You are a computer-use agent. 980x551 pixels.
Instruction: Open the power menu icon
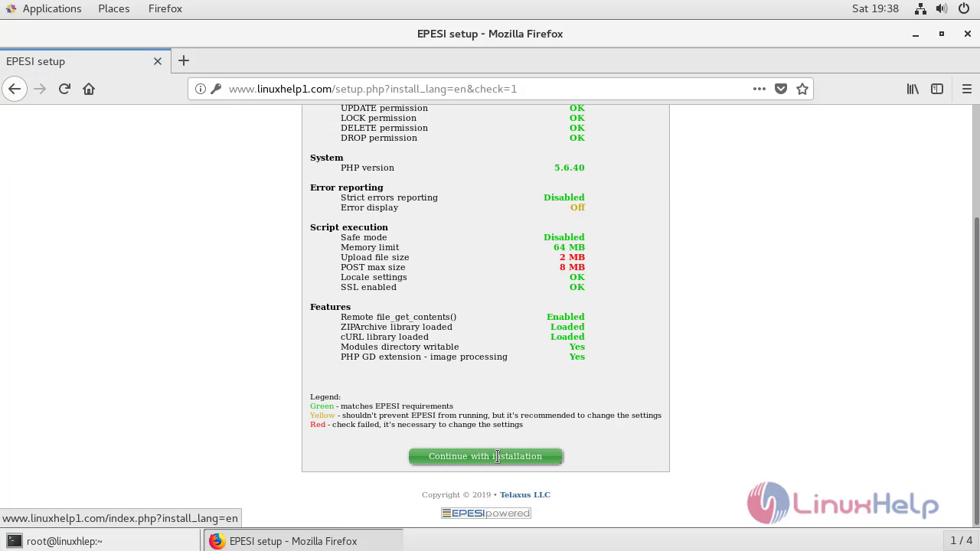[964, 8]
